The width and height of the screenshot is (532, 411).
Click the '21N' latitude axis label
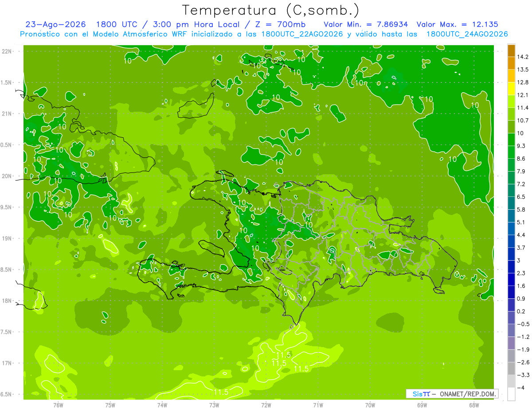coord(7,114)
